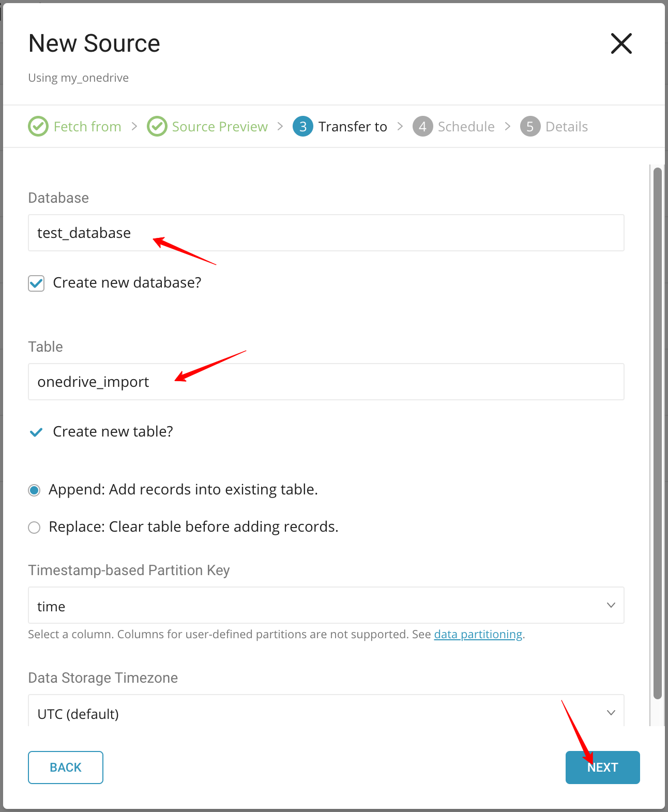Viewport: 668px width, 812px height.
Task: Open the Details step label
Action: [567, 127]
